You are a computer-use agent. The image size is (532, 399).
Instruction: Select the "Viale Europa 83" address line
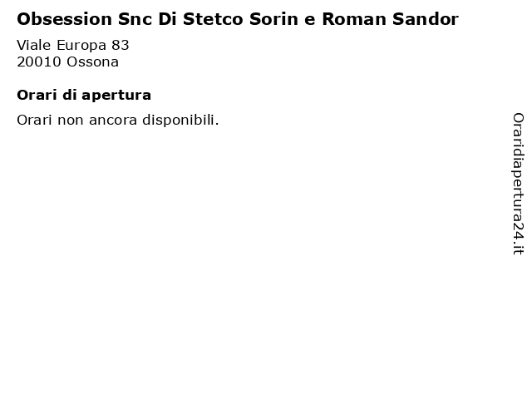[73, 45]
